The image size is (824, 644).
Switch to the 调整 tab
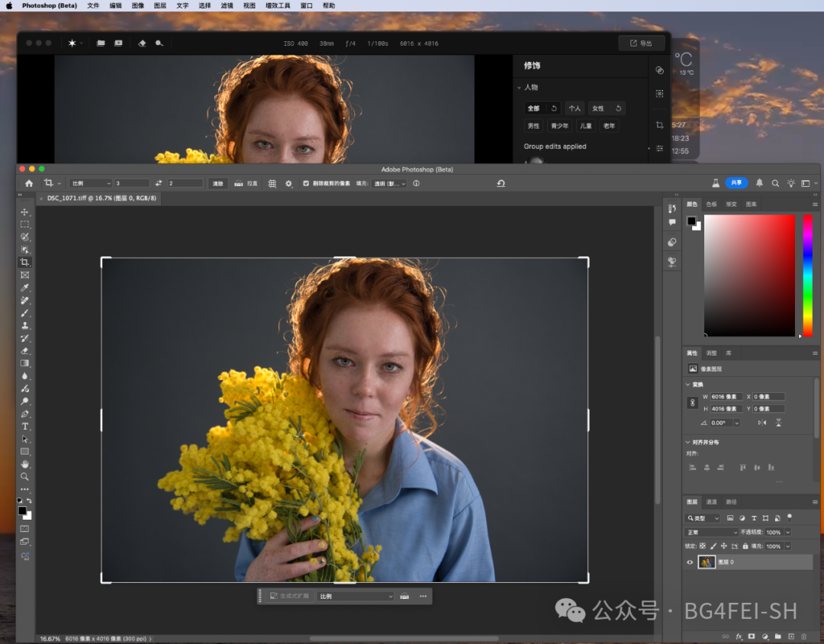click(x=712, y=353)
